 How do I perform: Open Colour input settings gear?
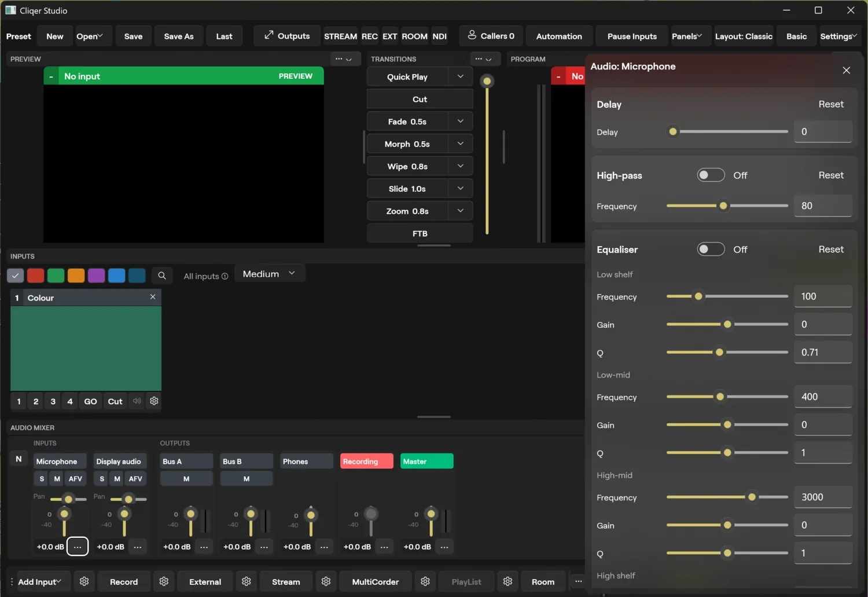pos(154,401)
